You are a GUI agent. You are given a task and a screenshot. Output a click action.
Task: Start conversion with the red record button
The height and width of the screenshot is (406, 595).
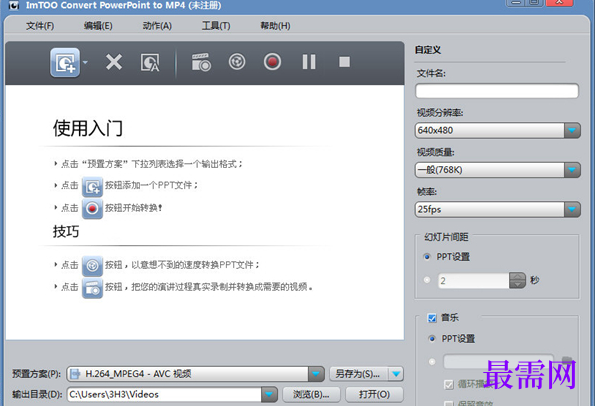point(272,61)
